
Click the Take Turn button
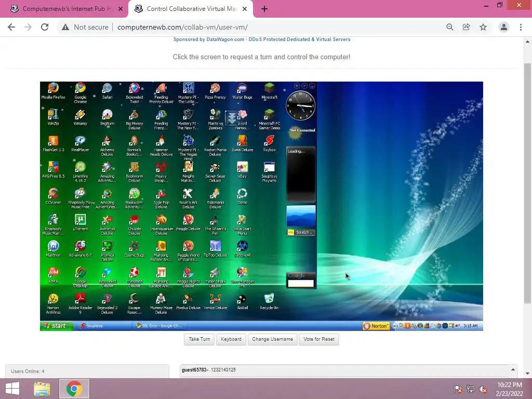(199, 339)
